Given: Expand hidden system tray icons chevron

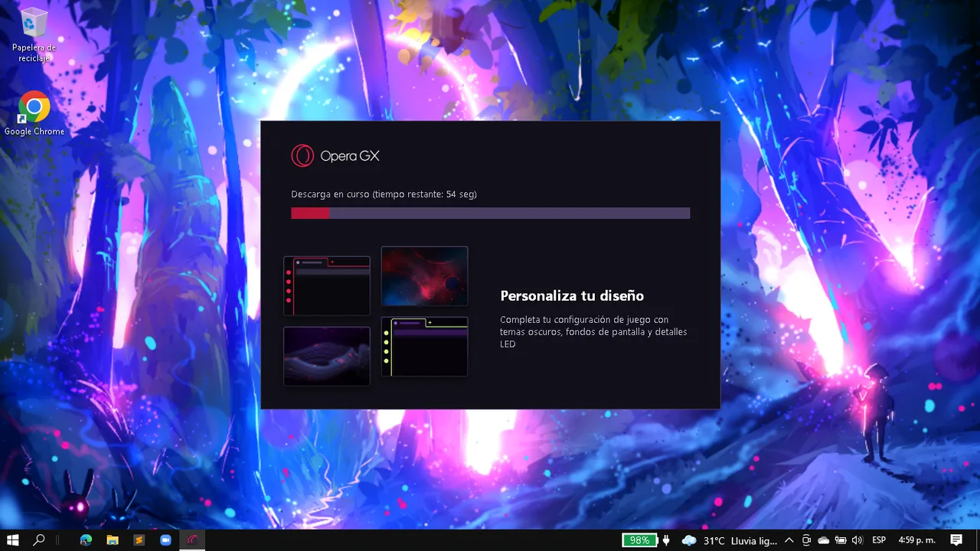Looking at the screenshot, I should (789, 540).
